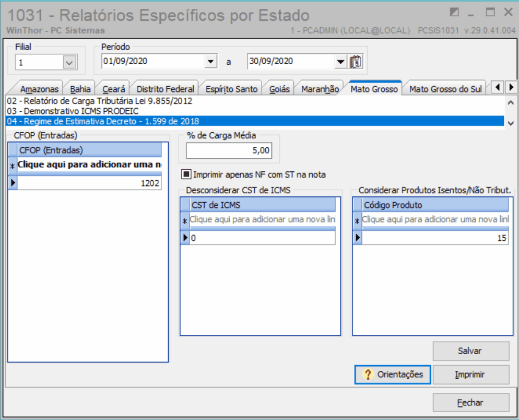
Task: Click the Fechar button
Action: [x=470, y=402]
